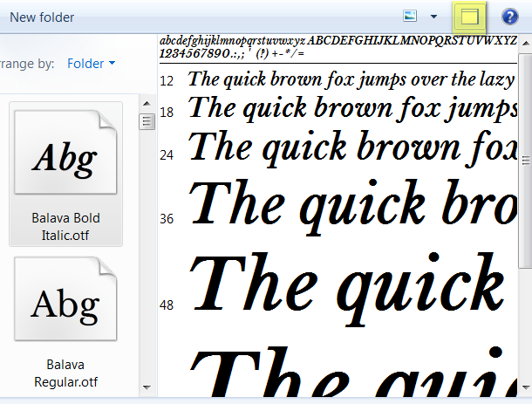Viewport: 532px width, 404px height.
Task: Click the preview pane scrollbar thumb
Action: click(x=525, y=161)
